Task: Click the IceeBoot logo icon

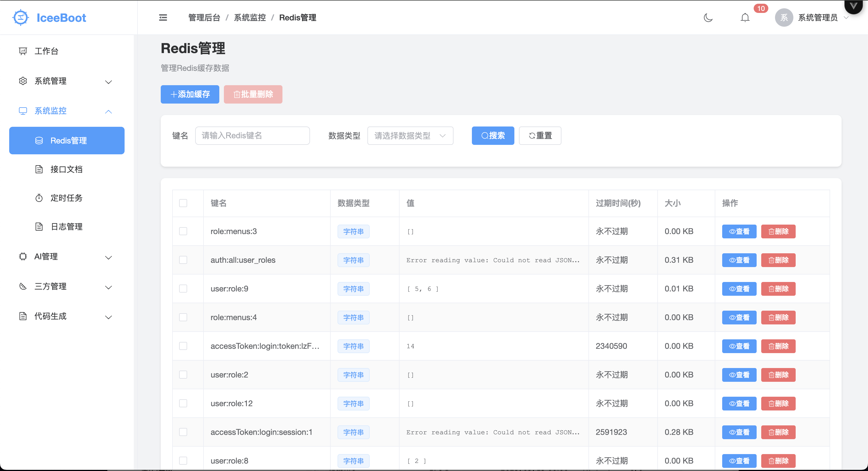Action: (x=21, y=17)
